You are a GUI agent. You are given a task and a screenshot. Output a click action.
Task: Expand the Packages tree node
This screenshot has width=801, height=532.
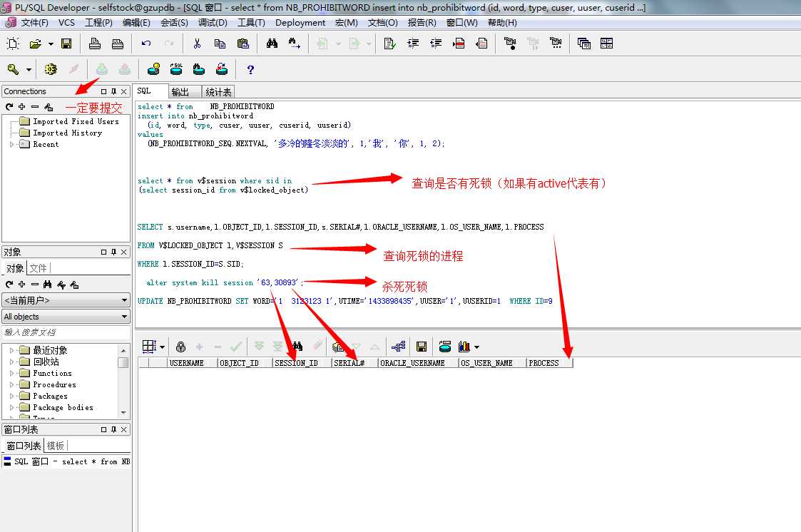pos(11,397)
